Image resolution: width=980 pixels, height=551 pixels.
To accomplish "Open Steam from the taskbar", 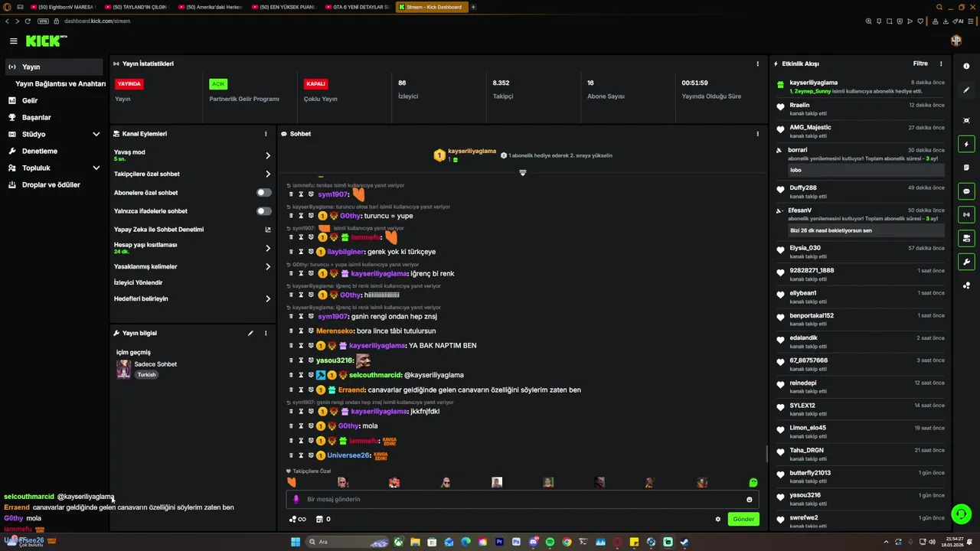I will pyautogui.click(x=684, y=542).
